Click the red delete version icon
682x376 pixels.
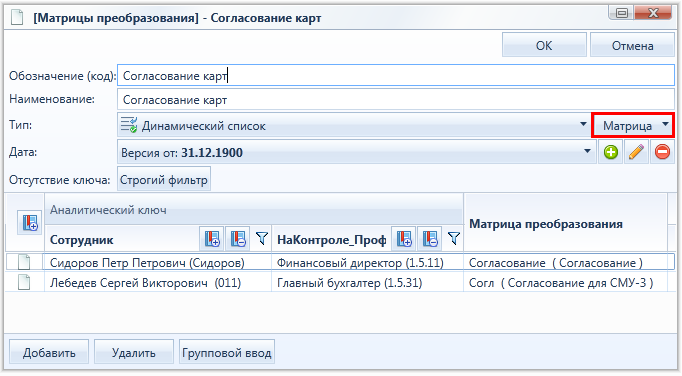click(x=662, y=152)
